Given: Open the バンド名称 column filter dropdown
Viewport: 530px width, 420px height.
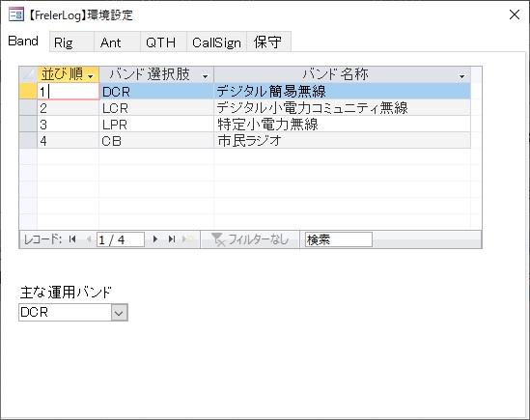Looking at the screenshot, I should pyautogui.click(x=462, y=77).
